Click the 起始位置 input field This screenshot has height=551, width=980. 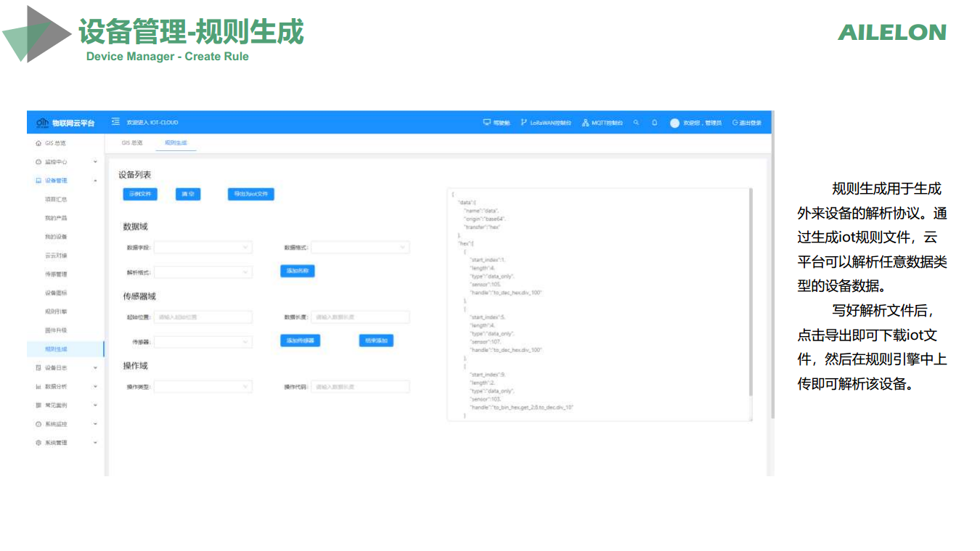(203, 317)
